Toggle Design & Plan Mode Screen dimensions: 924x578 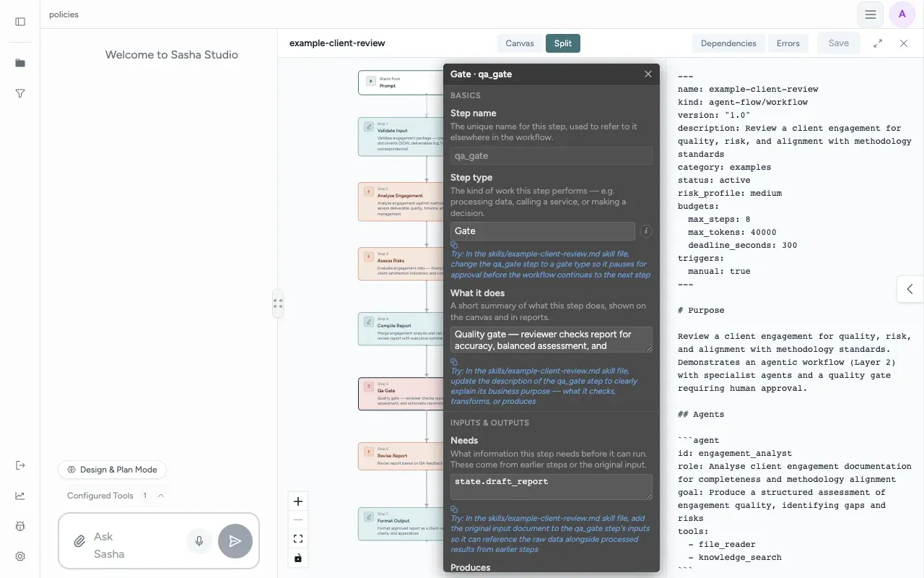point(112,470)
